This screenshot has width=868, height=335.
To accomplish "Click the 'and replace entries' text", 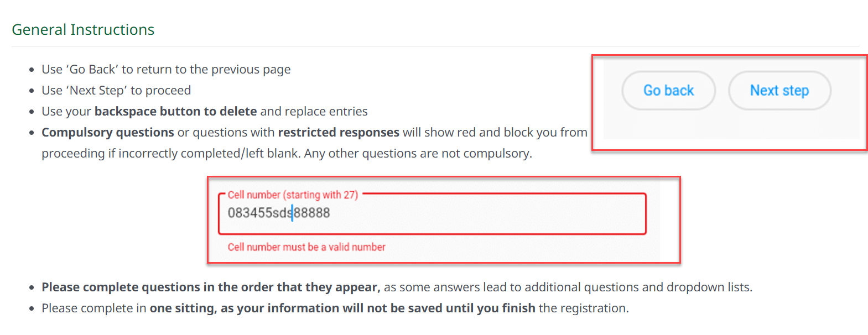I will click(314, 112).
